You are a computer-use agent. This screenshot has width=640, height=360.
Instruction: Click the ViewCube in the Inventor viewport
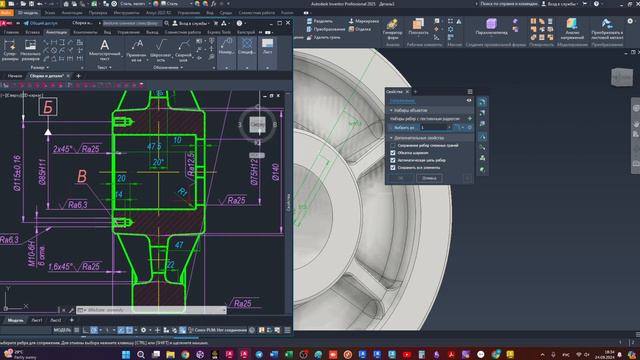coord(622,77)
